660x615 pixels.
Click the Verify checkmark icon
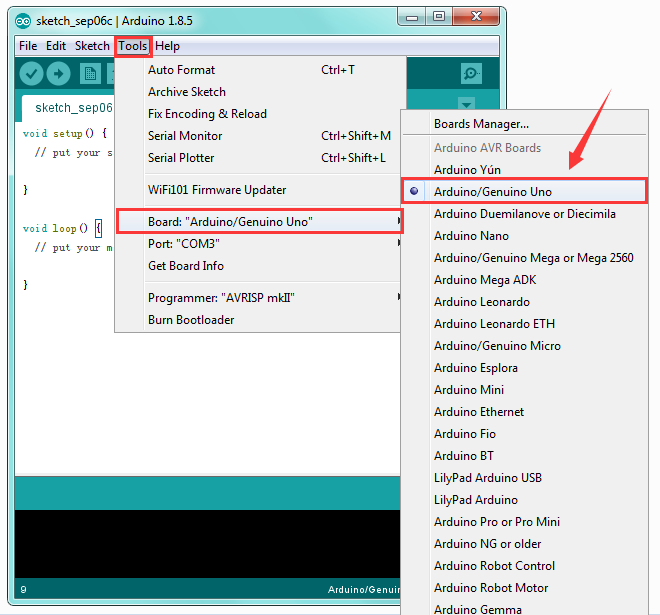point(31,74)
